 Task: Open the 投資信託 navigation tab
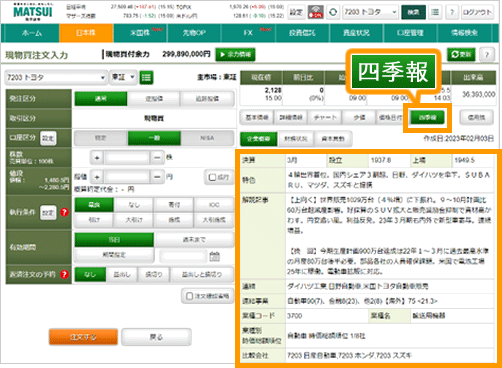click(x=302, y=33)
